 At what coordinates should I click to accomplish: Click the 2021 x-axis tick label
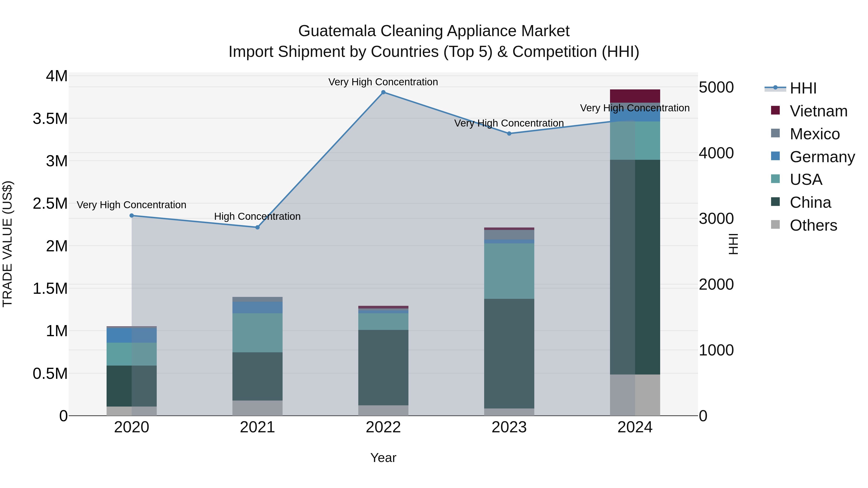[258, 427]
